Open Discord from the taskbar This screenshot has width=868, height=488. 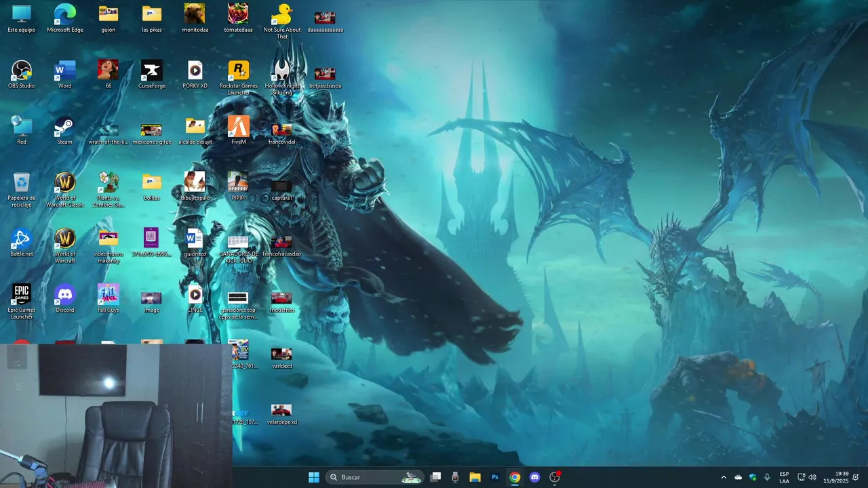[x=534, y=477]
